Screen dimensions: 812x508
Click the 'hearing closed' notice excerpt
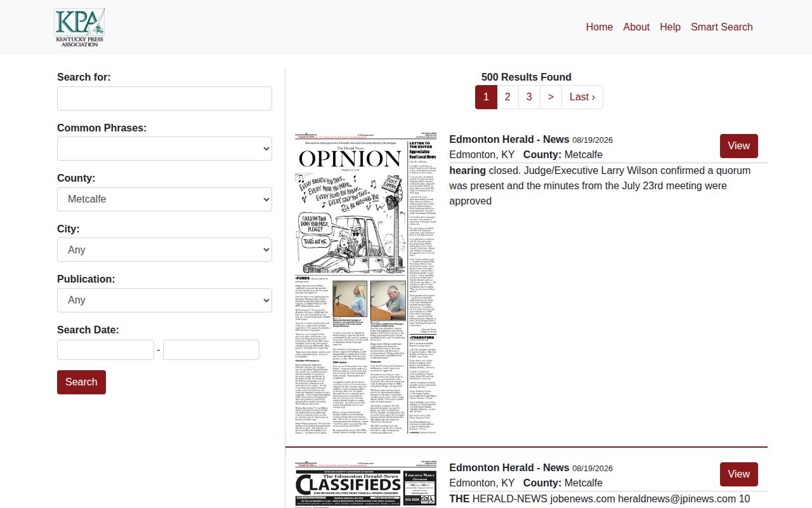(600, 186)
